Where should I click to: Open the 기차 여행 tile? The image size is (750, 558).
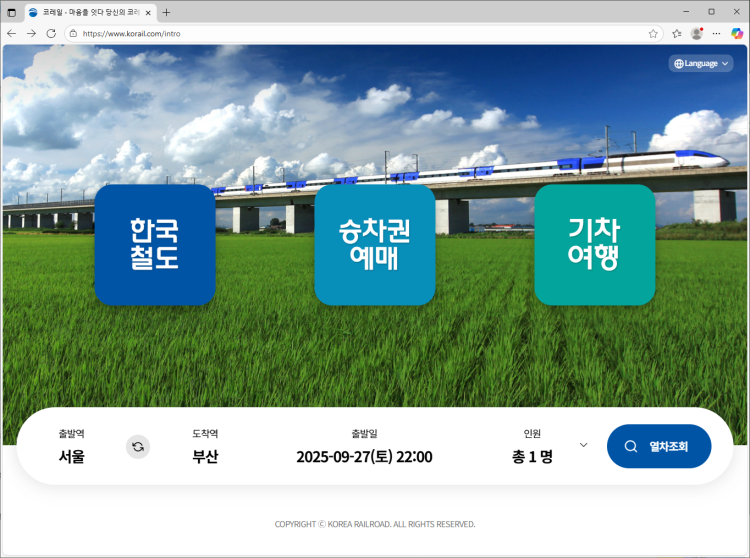point(595,245)
